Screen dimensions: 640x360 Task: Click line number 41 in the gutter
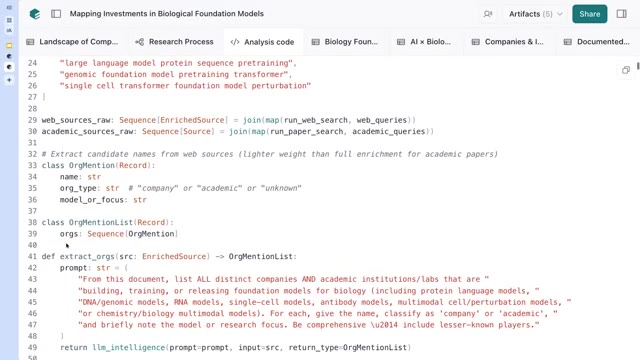coord(32,256)
